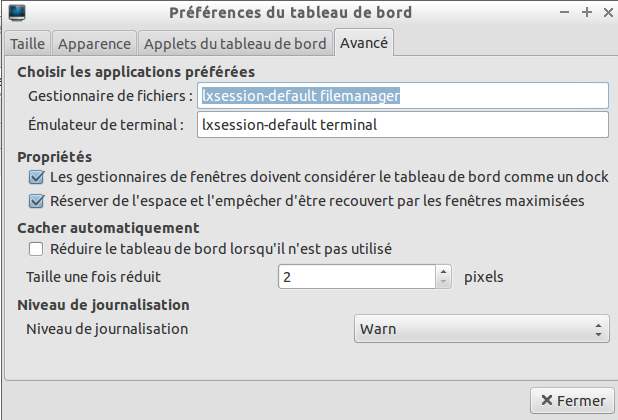The height and width of the screenshot is (420, 618).
Task: Select the Applets du tableau de bord tab
Action: 235,43
